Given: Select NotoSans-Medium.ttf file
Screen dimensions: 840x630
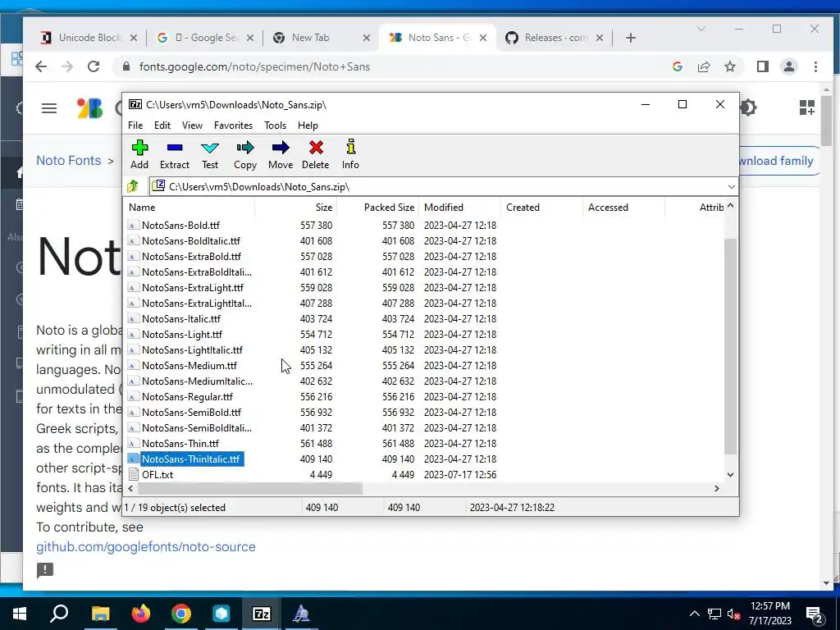Looking at the screenshot, I should [x=189, y=365].
